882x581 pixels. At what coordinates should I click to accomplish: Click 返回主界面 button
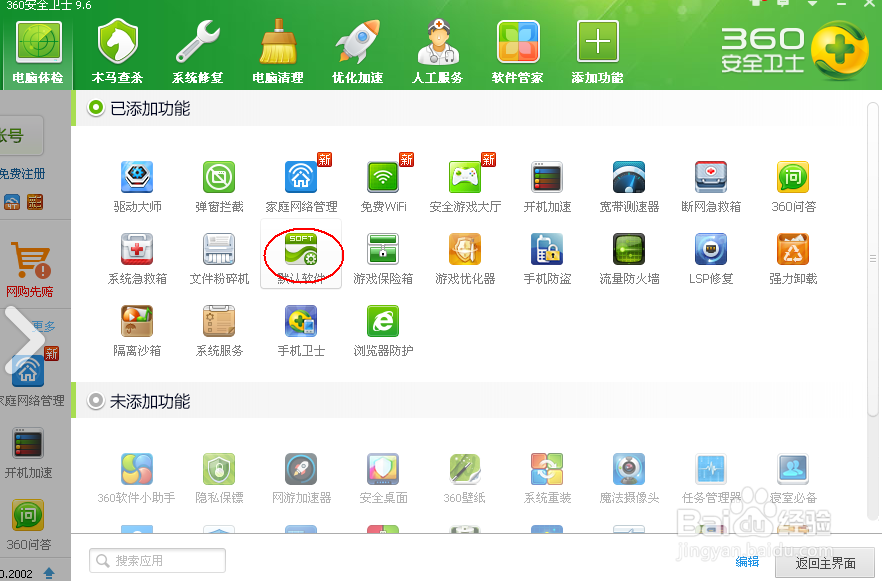(x=825, y=563)
